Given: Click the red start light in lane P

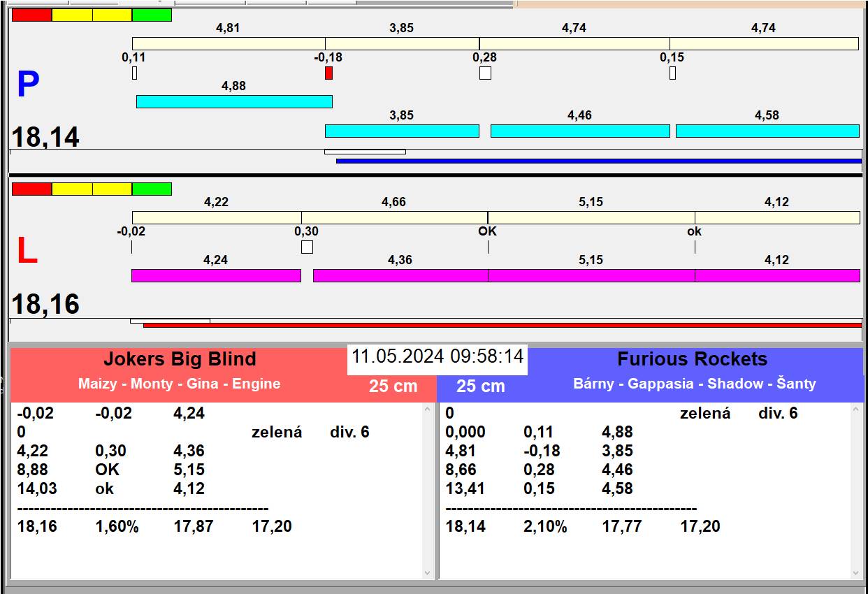Looking at the screenshot, I should tap(32, 15).
